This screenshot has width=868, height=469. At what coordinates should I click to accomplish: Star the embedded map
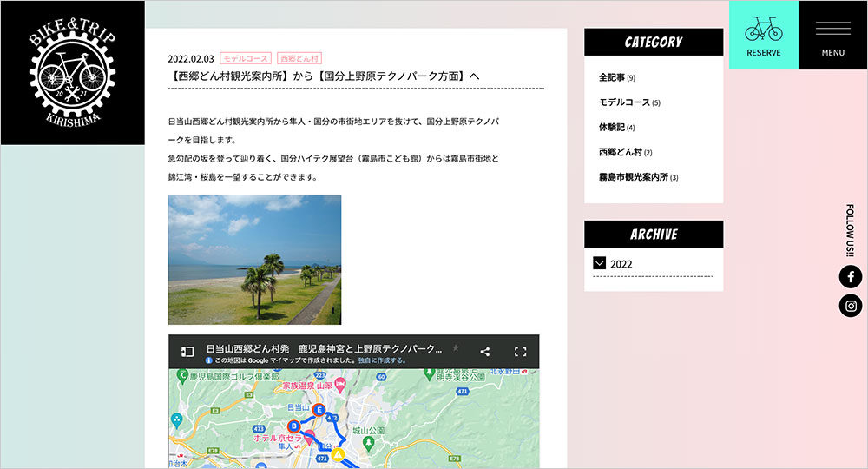(456, 347)
